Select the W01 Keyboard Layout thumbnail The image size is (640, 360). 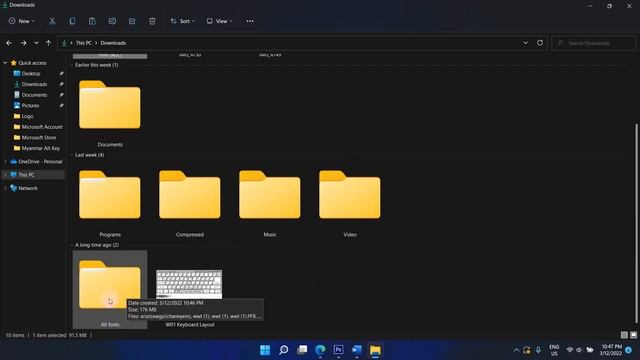tap(189, 284)
